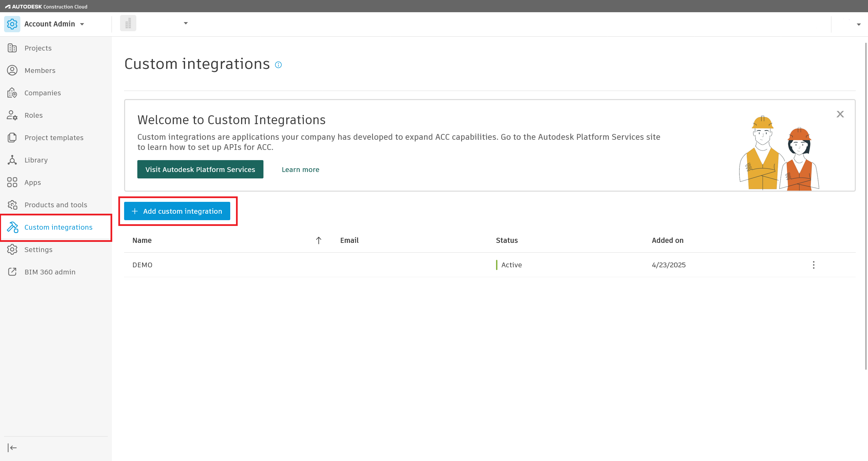
Task: Select Roles from the sidebar
Action: [34, 115]
